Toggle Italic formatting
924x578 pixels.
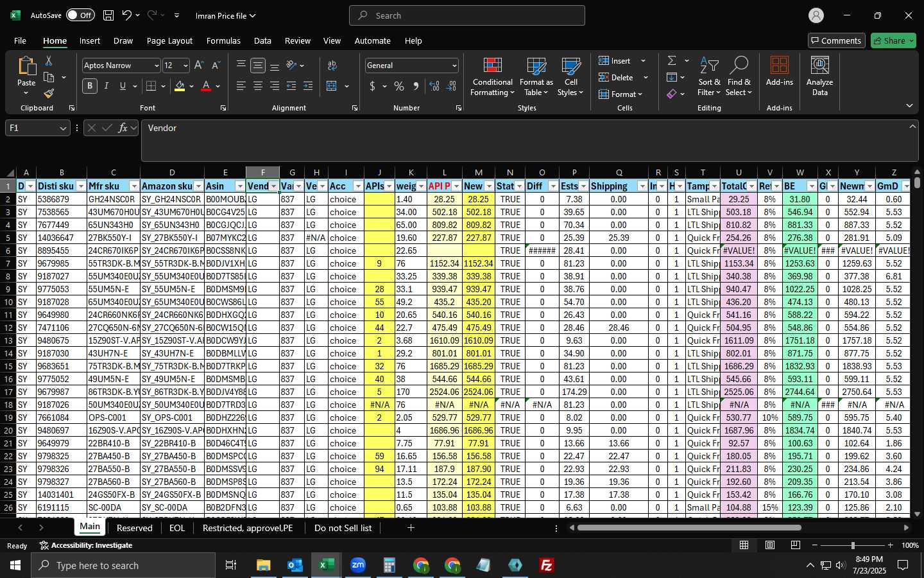(x=107, y=86)
